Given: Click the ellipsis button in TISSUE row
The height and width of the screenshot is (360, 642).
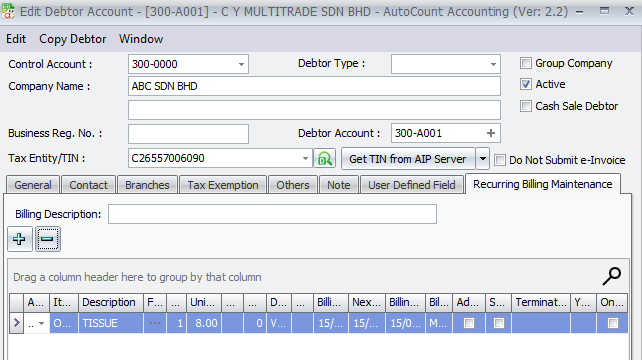Looking at the screenshot, I should click(155, 323).
